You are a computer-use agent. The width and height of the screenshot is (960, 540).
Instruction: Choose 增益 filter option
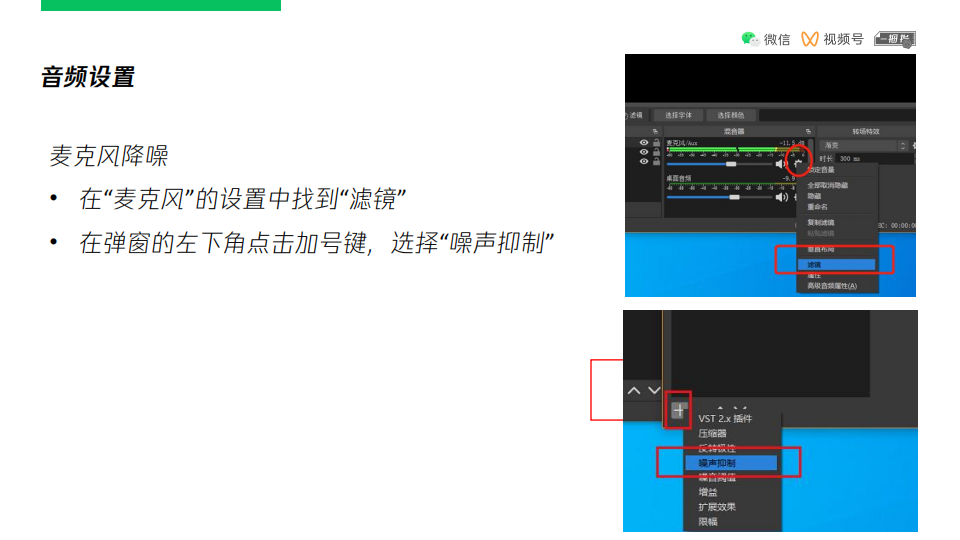pyautogui.click(x=708, y=492)
